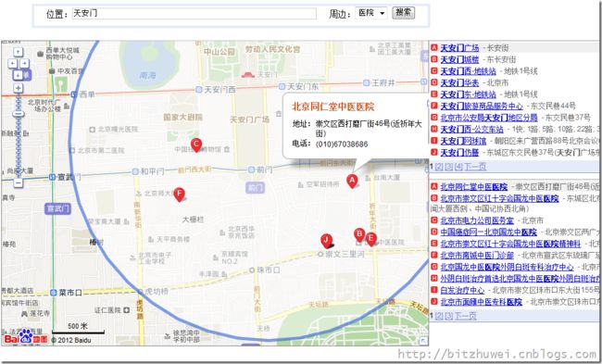Viewport: 602px width, 364px height.
Task: Click red map marker C near 国家大剧院
Action: (x=196, y=144)
